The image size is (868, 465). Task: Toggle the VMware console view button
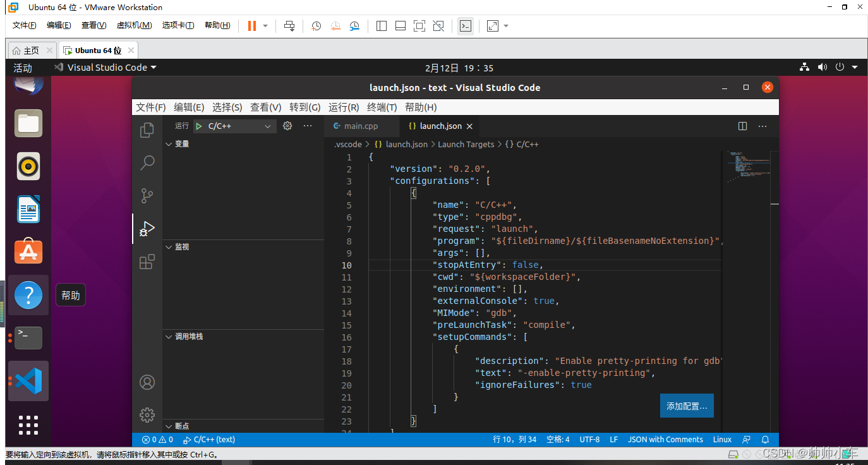coord(466,26)
